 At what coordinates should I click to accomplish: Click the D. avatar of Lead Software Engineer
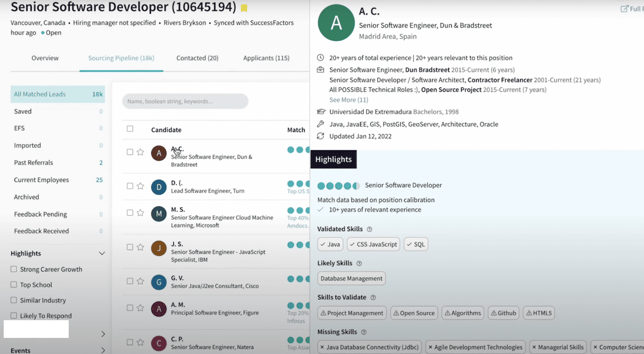(x=158, y=187)
